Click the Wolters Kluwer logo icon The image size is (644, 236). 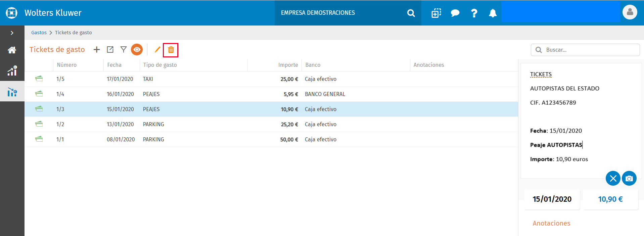tap(11, 13)
